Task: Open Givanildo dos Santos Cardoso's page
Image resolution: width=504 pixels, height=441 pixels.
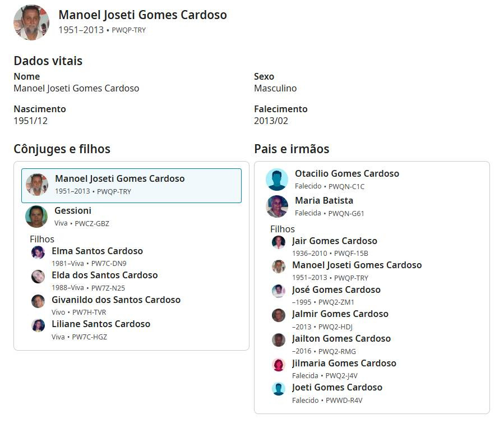Action: tap(116, 300)
